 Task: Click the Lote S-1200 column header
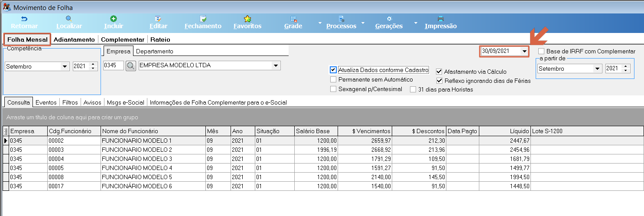click(x=587, y=131)
